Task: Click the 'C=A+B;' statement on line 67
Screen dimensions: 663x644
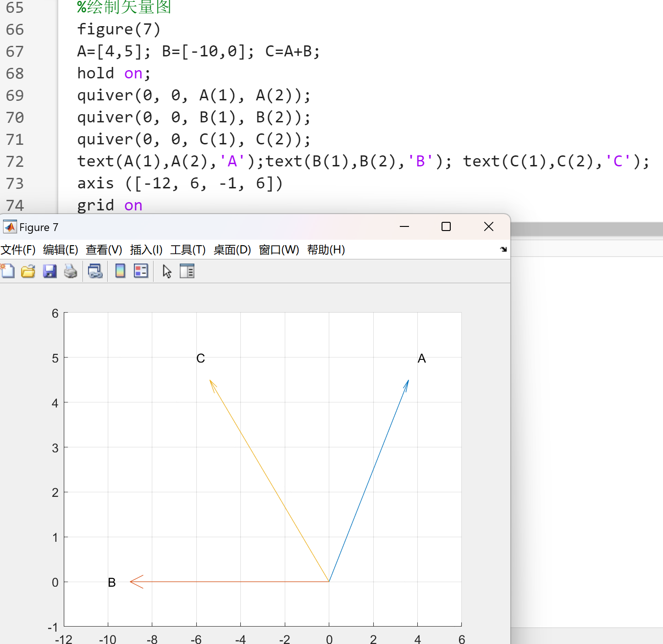Action: pos(293,51)
